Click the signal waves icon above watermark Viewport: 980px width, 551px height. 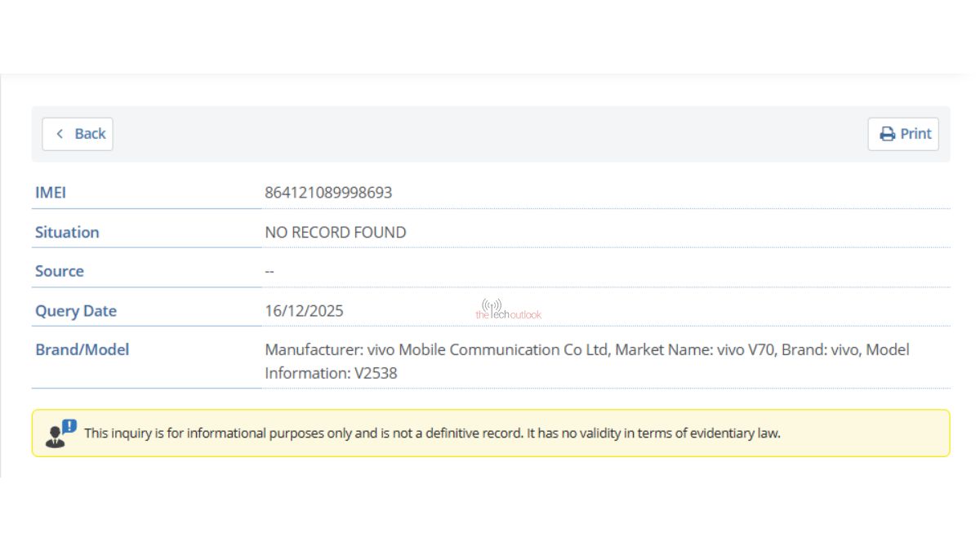coord(491,304)
